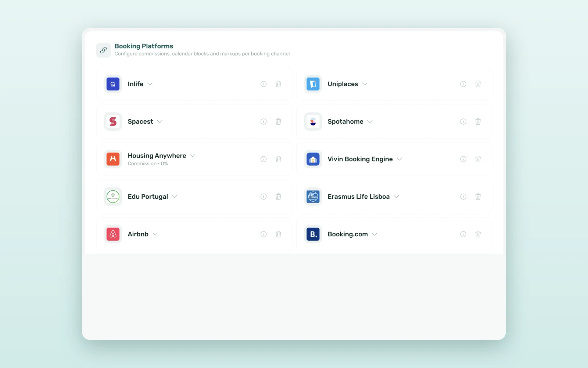Expand Spotahome chevron
This screenshot has width=588, height=368.
(370, 121)
